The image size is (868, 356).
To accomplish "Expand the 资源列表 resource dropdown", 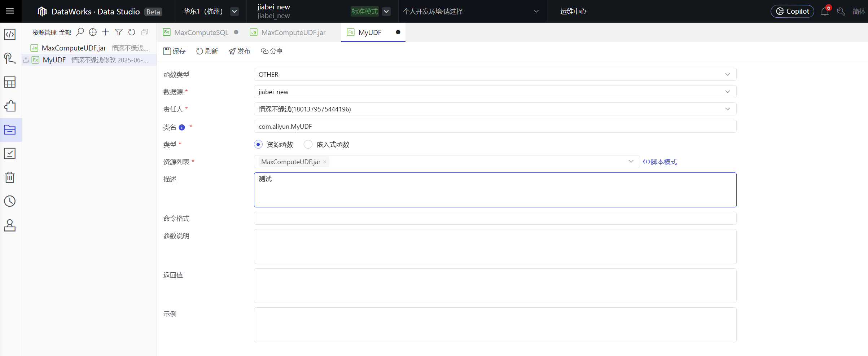I will click(447, 162).
